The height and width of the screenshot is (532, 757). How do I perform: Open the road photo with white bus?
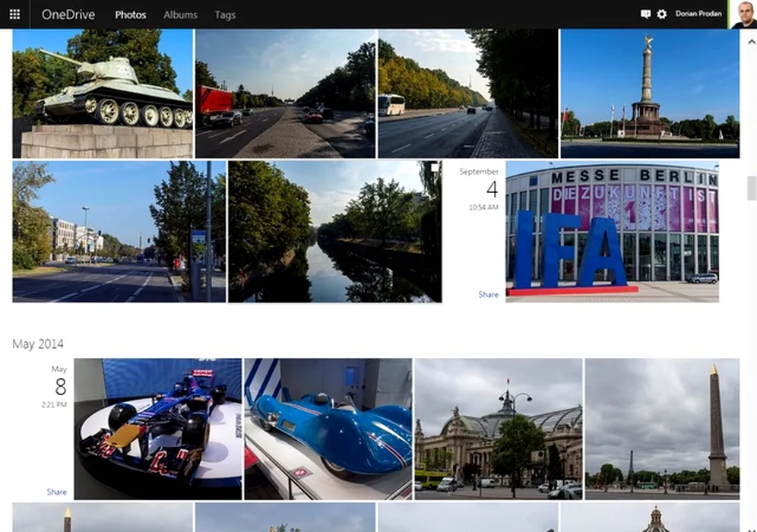coord(468,93)
